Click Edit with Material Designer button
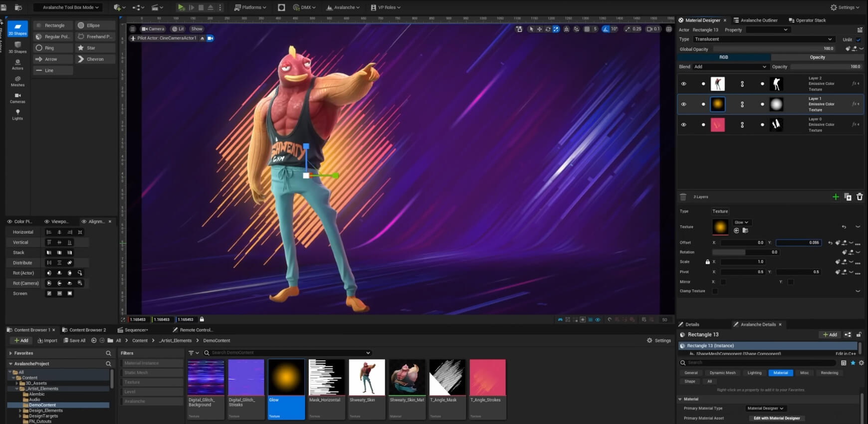The width and height of the screenshot is (868, 424). point(777,419)
